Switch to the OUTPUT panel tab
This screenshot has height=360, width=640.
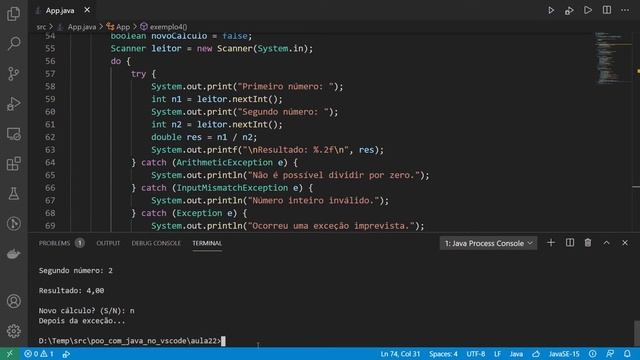click(x=108, y=243)
